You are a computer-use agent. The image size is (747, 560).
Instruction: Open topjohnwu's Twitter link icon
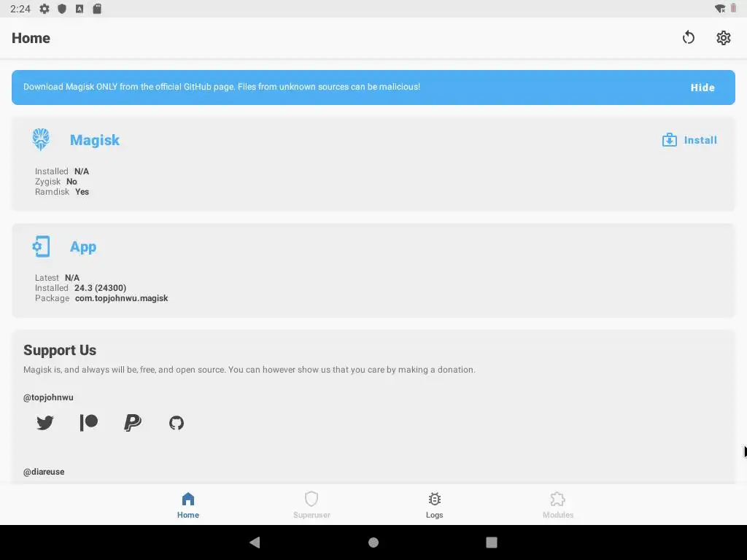pos(45,423)
